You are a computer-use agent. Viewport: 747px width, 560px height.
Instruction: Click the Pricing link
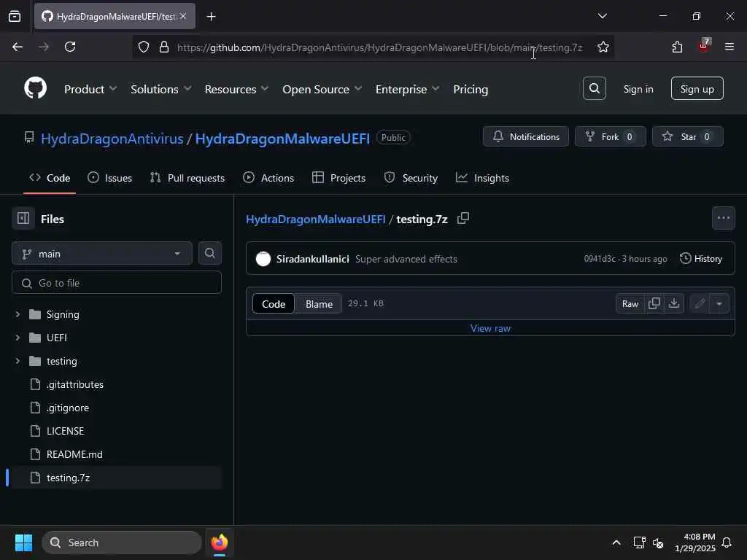click(x=471, y=89)
